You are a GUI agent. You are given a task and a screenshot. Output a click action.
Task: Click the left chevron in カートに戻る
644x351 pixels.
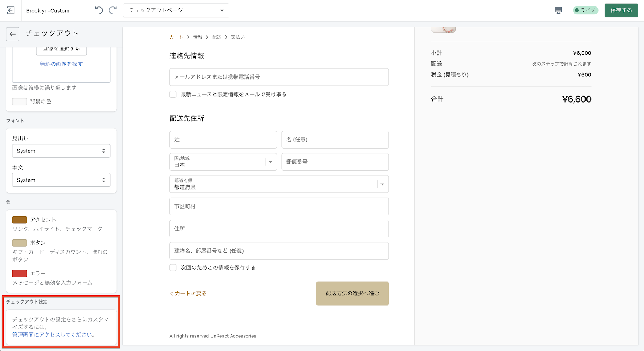[x=171, y=294]
